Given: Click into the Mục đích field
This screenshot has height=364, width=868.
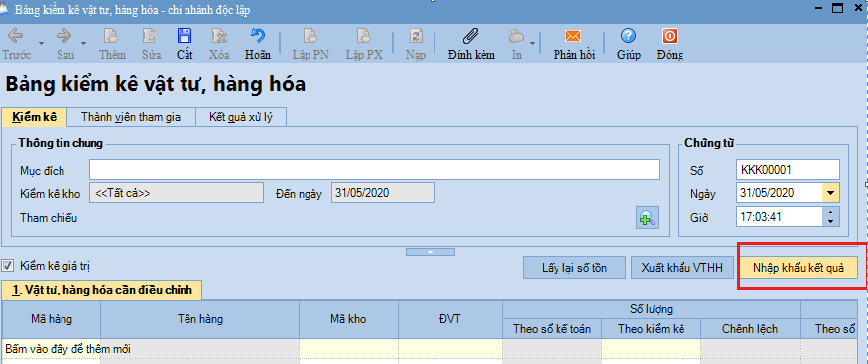Looking at the screenshot, I should point(374,170).
